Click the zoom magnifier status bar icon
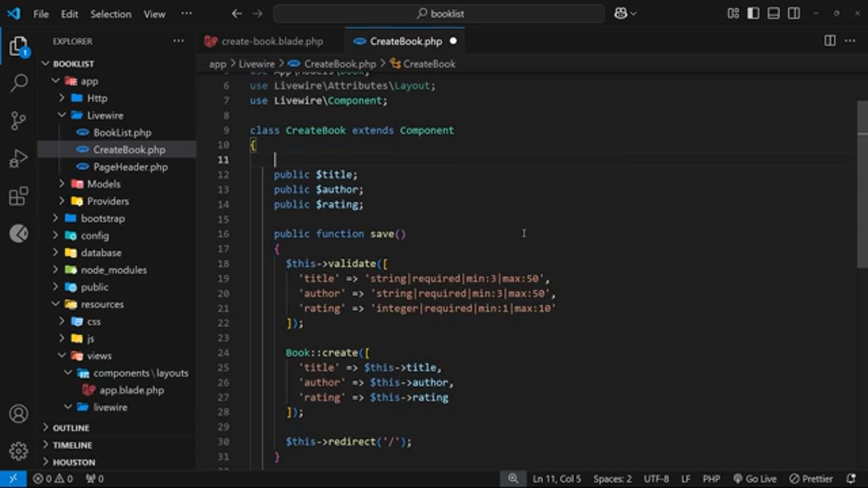 coord(513,479)
